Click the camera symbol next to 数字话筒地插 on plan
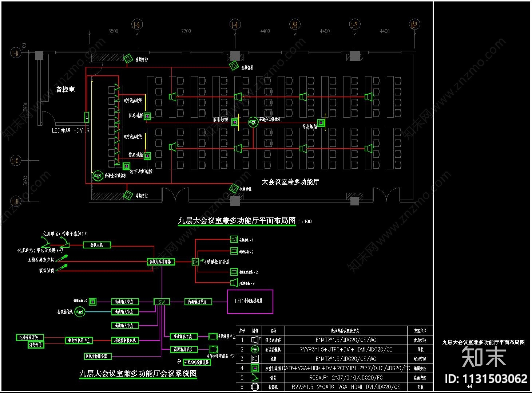Screen dimensions: 532x393 tap(98, 176)
